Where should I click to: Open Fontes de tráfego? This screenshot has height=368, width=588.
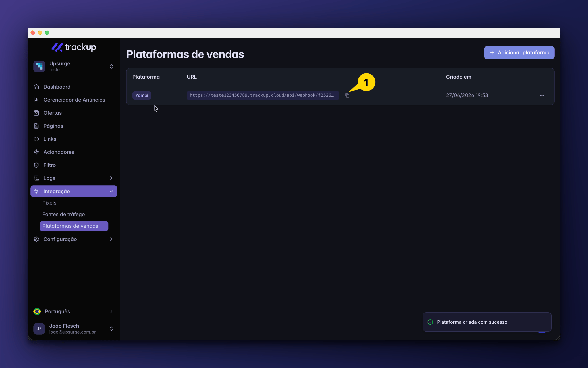point(63,214)
